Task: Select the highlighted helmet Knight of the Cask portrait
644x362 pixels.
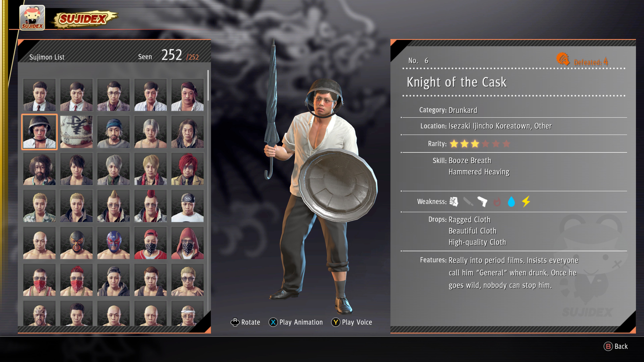Action: (x=40, y=132)
